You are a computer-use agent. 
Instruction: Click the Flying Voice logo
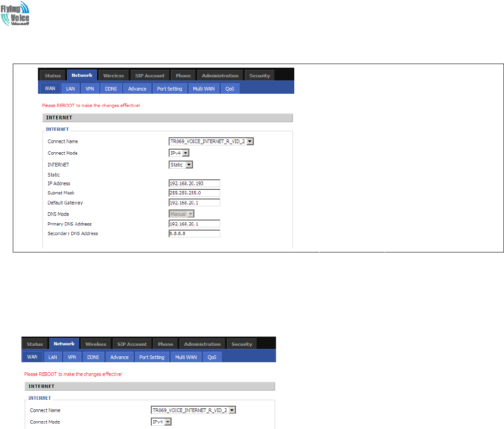pyautogui.click(x=15, y=14)
